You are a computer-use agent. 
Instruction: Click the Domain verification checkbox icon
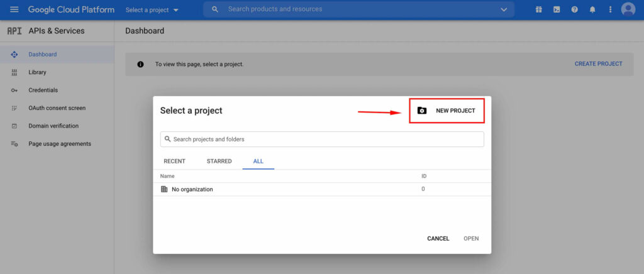pos(14,126)
